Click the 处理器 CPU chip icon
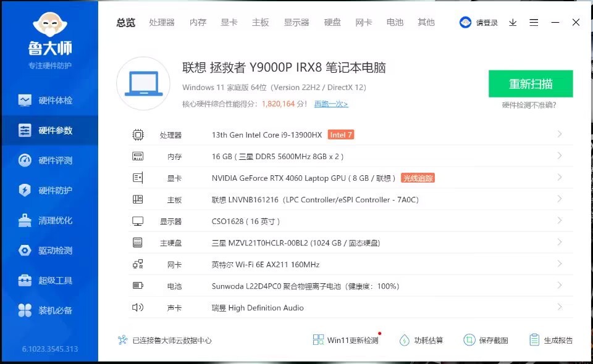This screenshot has height=364, width=593. click(138, 134)
